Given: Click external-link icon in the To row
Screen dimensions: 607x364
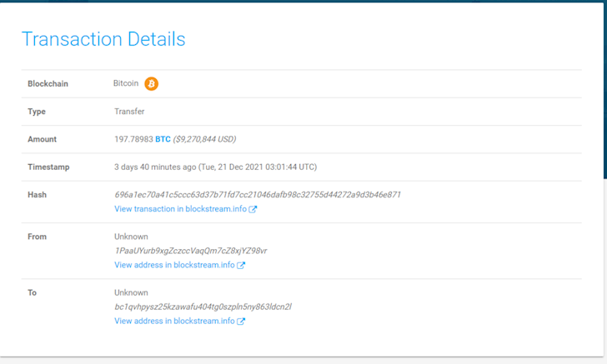Looking at the screenshot, I should click(x=241, y=322).
